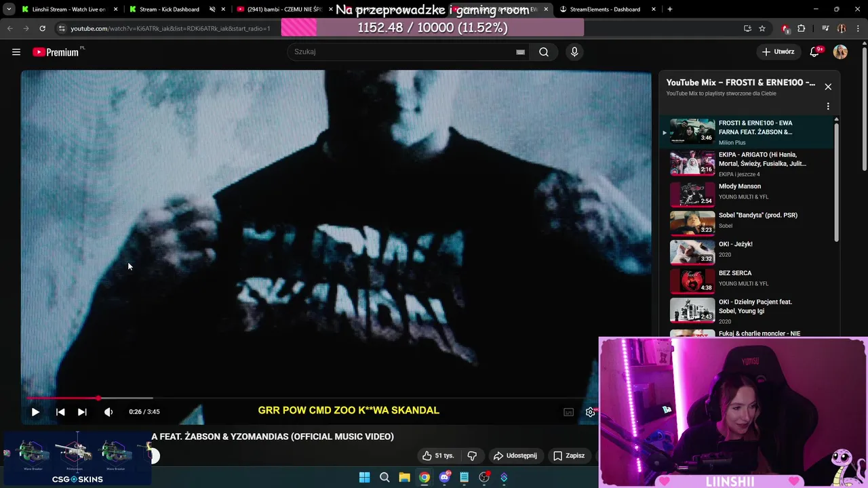This screenshot has height=488, width=868.
Task: Open the Utwórz create menu
Action: [778, 52]
